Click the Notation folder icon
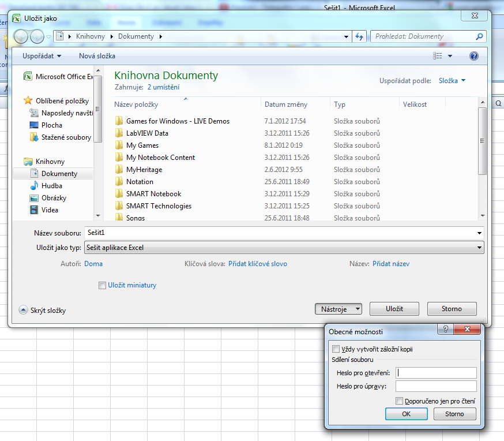Screen dimensions: 504x441 point(119,182)
